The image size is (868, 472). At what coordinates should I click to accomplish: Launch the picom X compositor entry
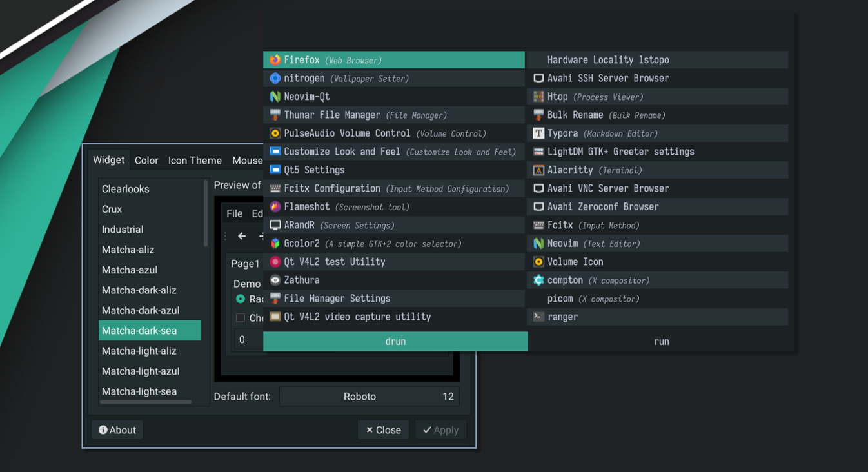click(x=658, y=299)
